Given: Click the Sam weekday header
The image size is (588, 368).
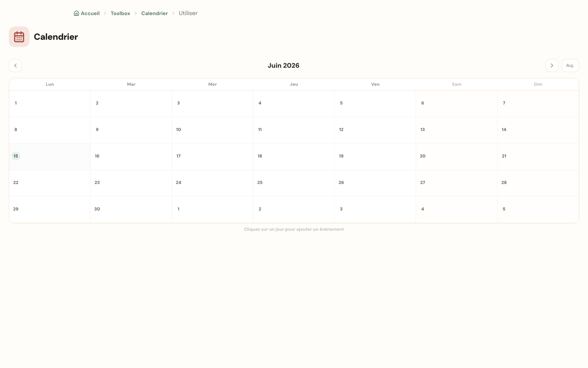Looking at the screenshot, I should [x=457, y=84].
